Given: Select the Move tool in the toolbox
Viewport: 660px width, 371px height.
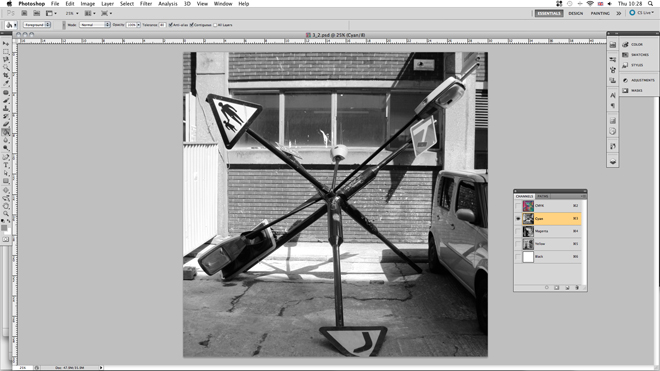Looking at the screenshot, I should 6,43.
